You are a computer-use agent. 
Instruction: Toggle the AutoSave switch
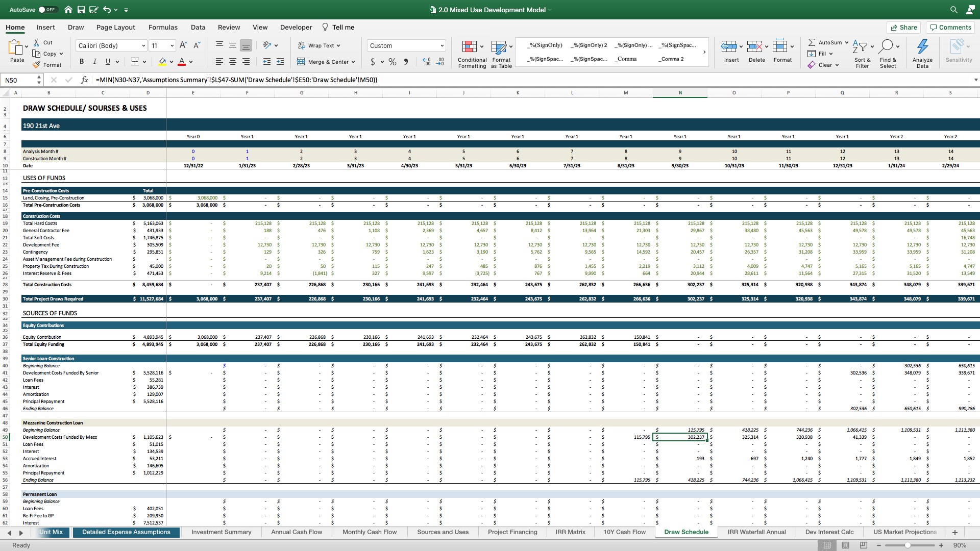(x=48, y=10)
